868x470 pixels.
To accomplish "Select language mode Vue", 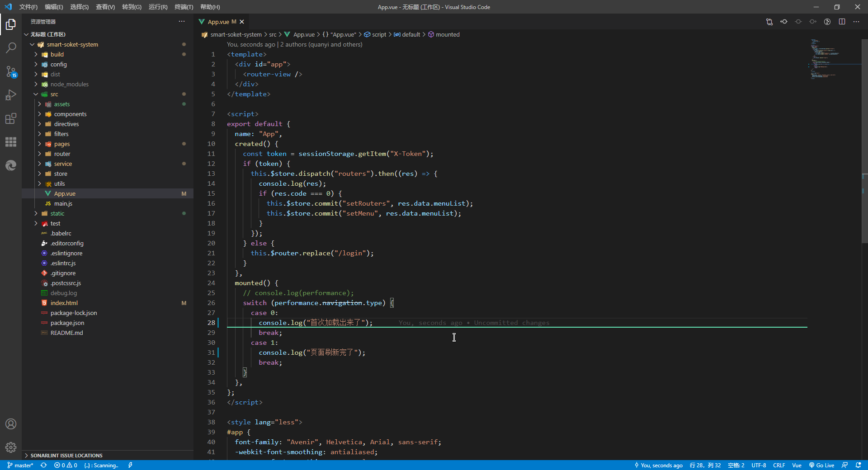I will tap(797, 465).
